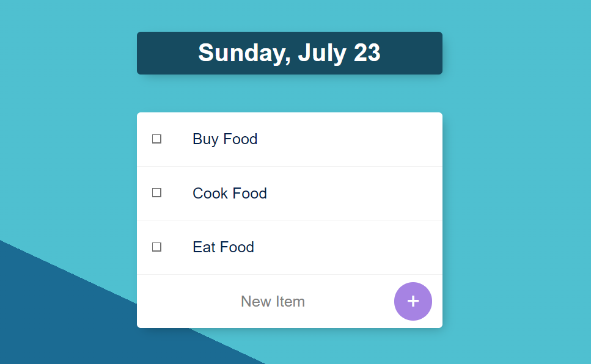This screenshot has width=591, height=364.
Task: Click empty space in the Cook Food row
Action: [354, 194]
